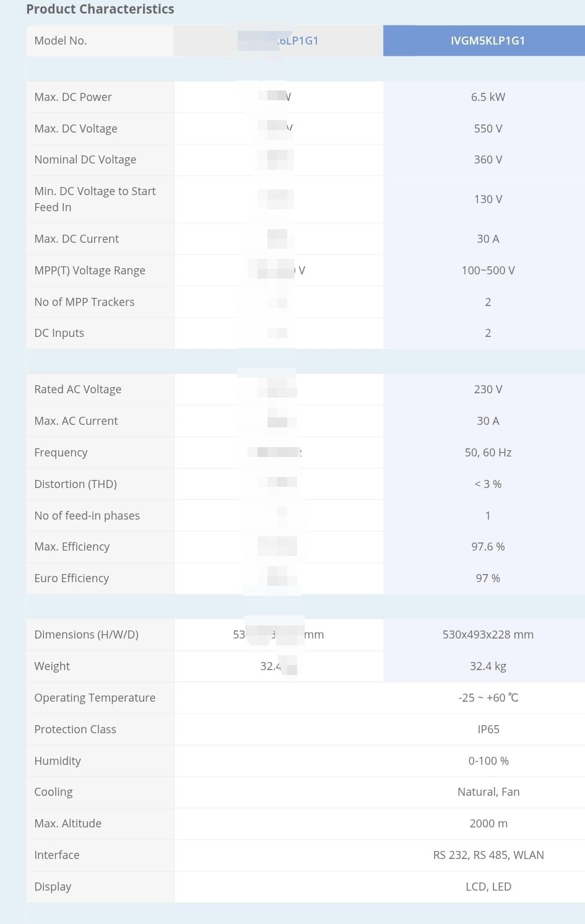Click the Product Characteristics heading

coord(100,9)
